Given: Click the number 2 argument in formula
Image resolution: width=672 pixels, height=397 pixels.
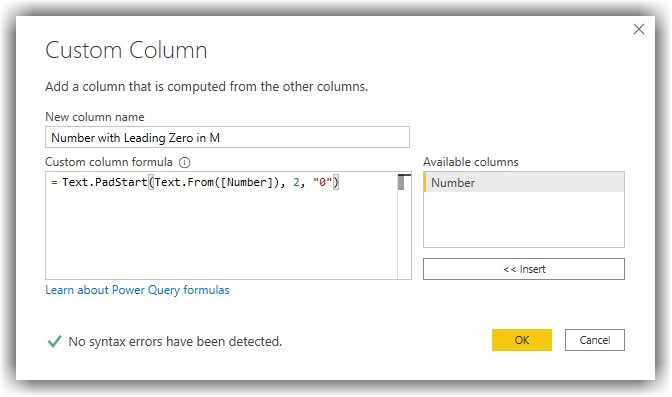Looking at the screenshot, I should tap(297, 182).
